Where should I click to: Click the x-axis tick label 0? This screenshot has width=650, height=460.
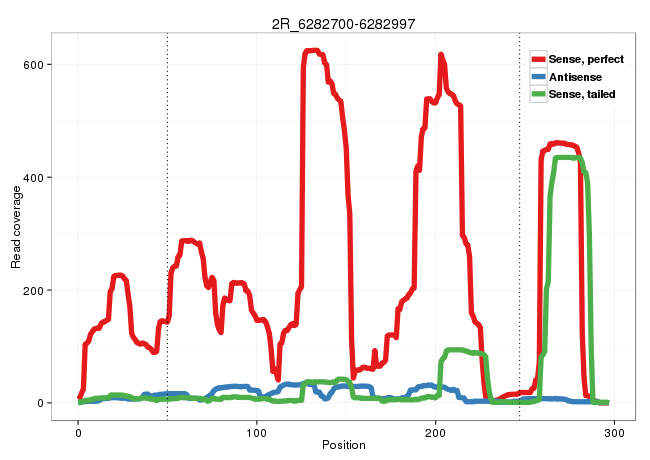tap(78, 430)
